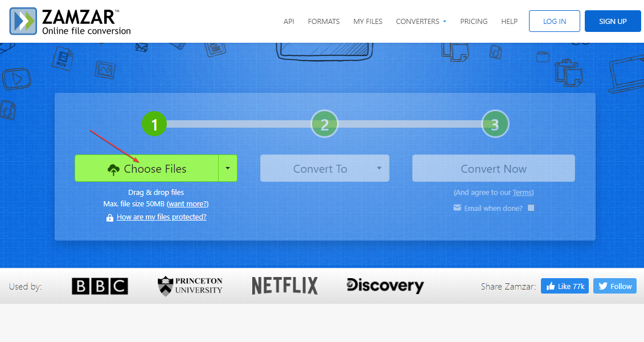Go to the FORMATS page
This screenshot has height=342, width=644.
[x=323, y=22]
